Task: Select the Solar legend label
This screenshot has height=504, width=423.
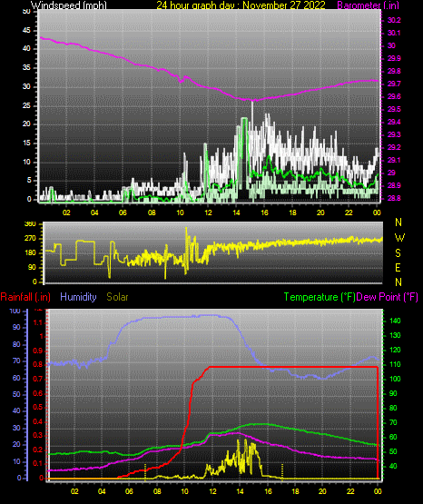Action: coord(117,297)
